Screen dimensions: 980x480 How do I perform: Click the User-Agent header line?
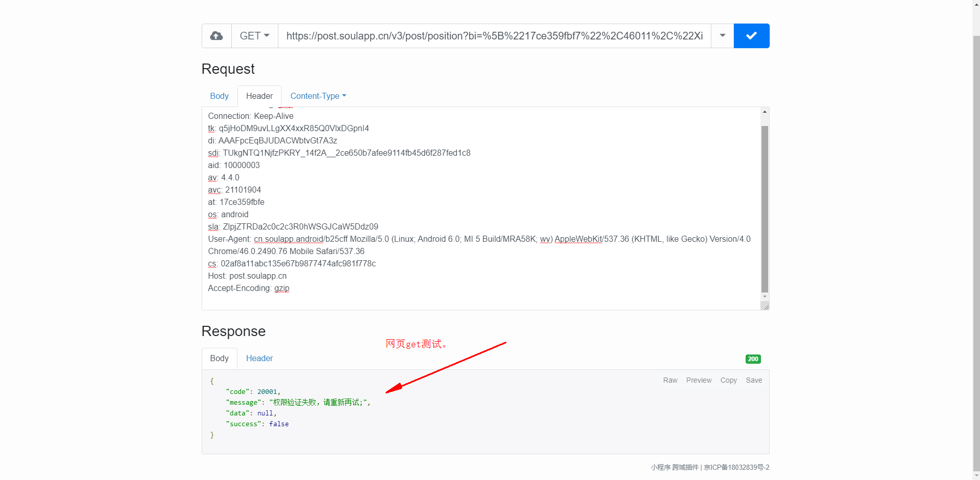(480, 245)
